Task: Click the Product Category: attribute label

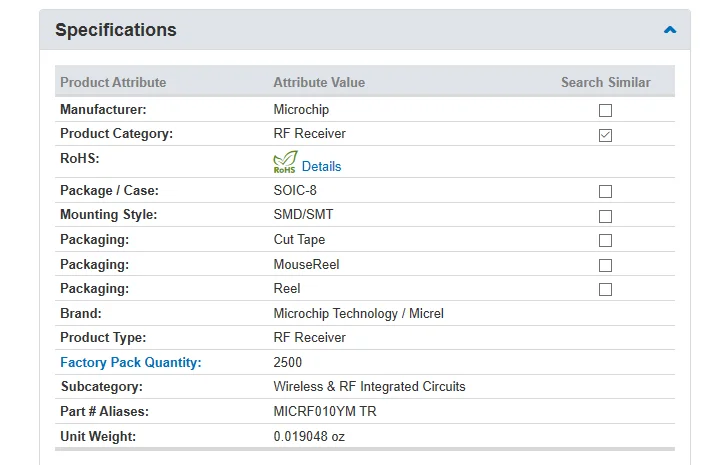Action: tap(116, 134)
